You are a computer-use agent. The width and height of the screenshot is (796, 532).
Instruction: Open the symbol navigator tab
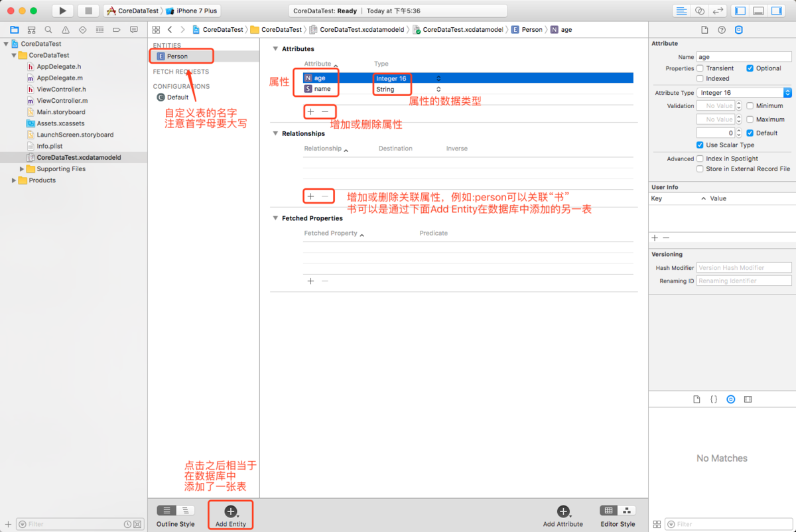(32, 30)
